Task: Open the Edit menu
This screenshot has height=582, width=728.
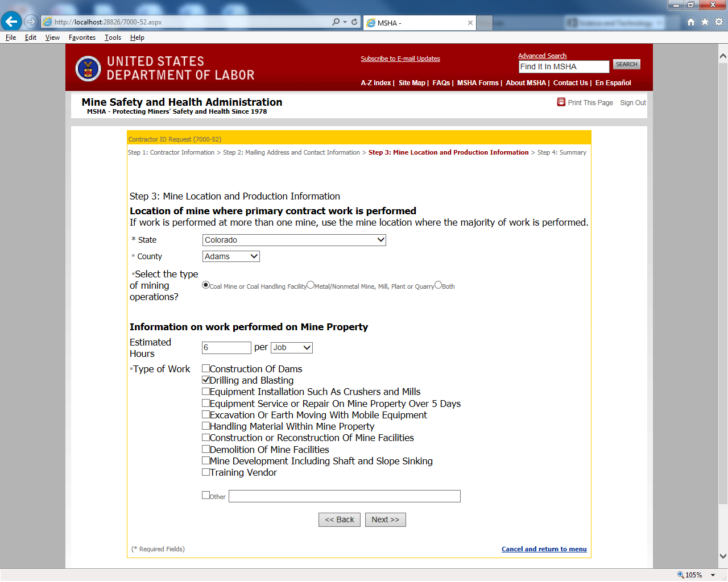Action: point(31,38)
